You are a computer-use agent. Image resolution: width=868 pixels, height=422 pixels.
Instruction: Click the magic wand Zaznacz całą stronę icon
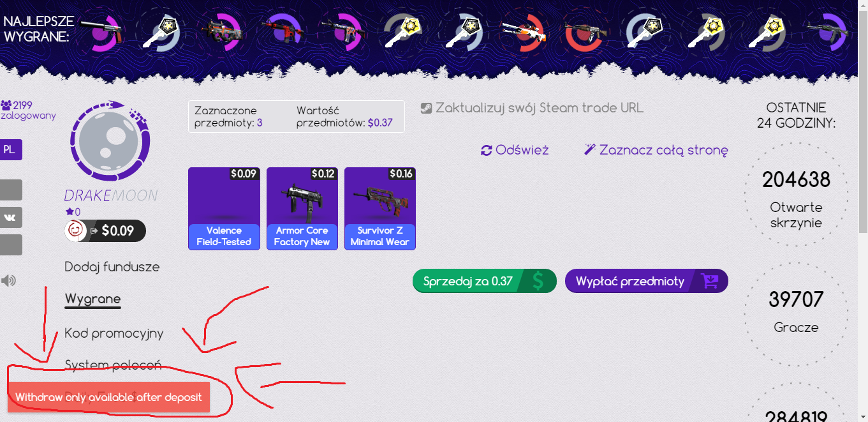point(590,151)
